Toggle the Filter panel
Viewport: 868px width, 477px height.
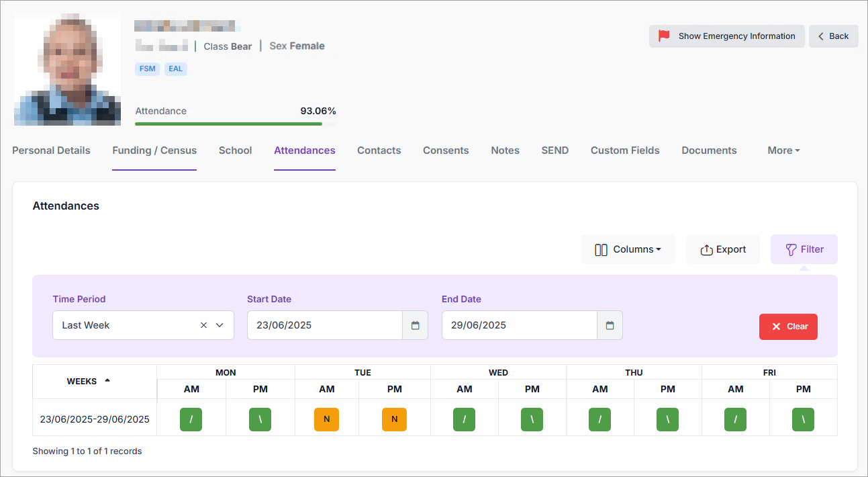[x=804, y=249]
